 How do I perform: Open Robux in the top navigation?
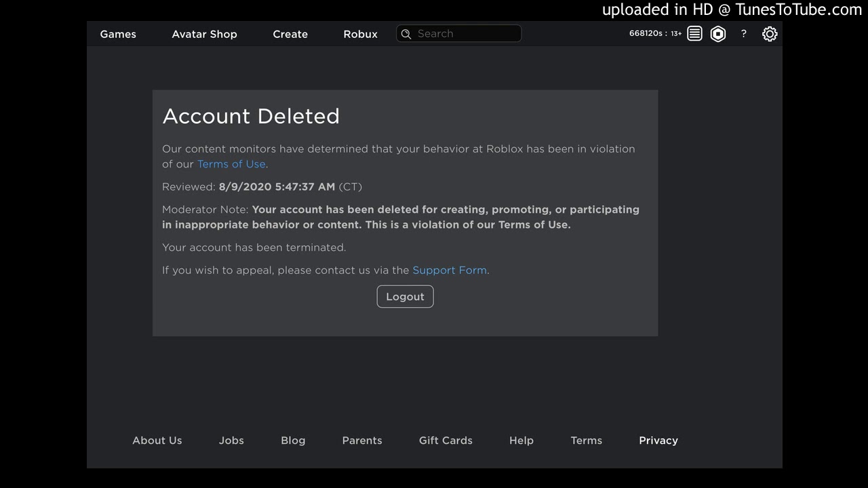(x=360, y=34)
